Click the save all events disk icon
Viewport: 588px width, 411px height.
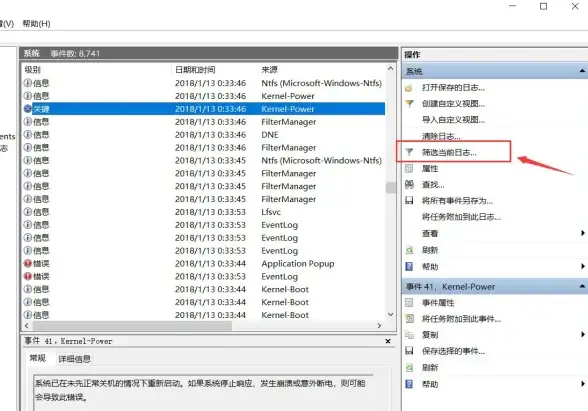409,201
